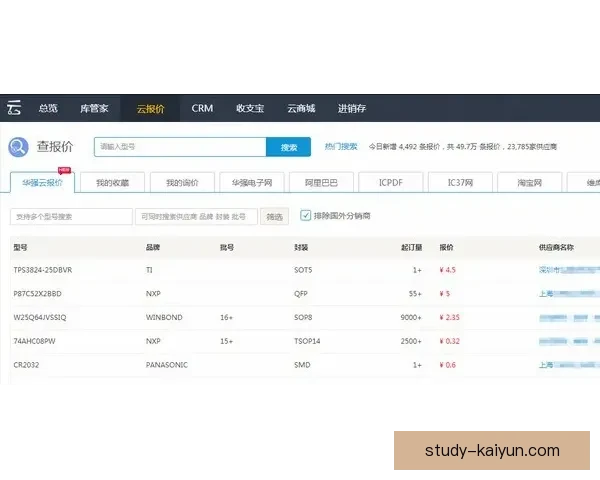Screen dimensions: 600x480
Task: Focus the model number search field
Action: tap(180, 147)
